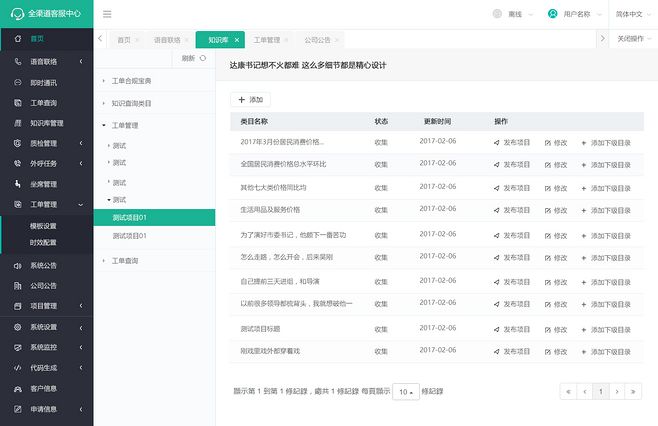Open 模板设置 submenu item
The image size is (658, 426).
[x=43, y=226]
